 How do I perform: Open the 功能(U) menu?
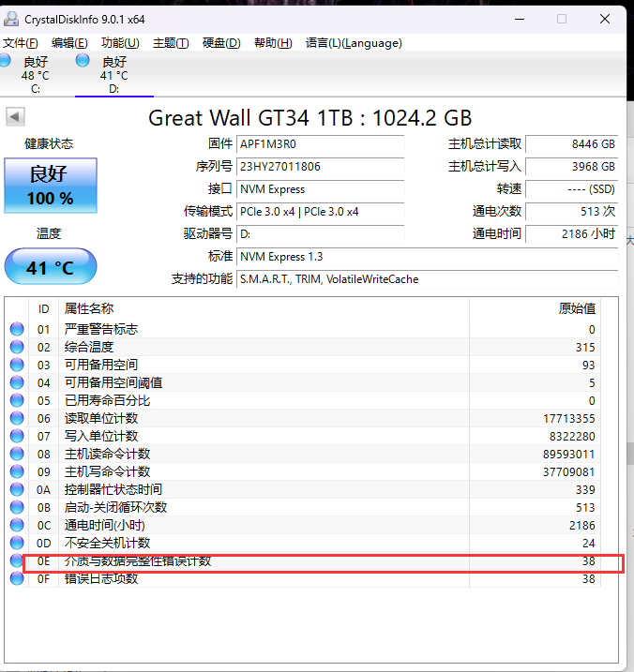120,43
